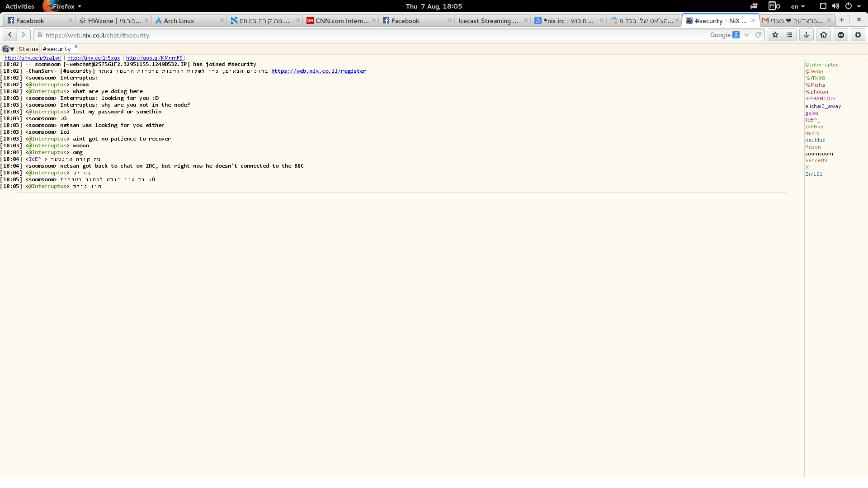Viewport: 868px width, 488px height.
Task: Close the Icecast Streaming browser tab
Action: [x=526, y=20]
